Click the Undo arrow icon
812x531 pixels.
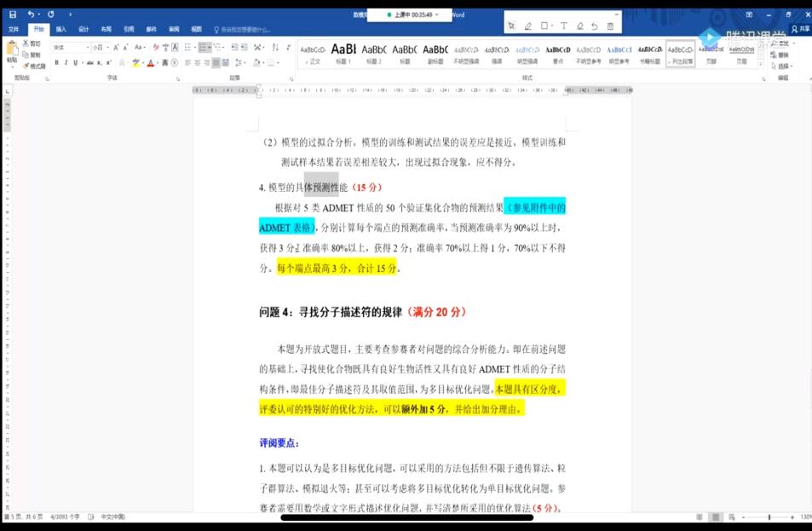[32, 14]
